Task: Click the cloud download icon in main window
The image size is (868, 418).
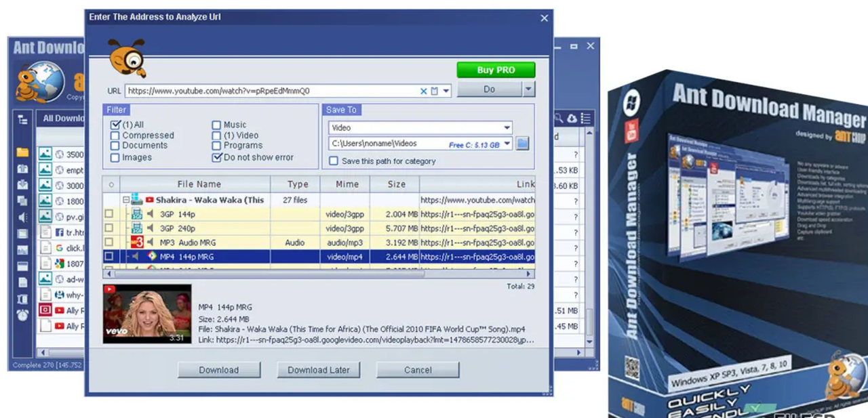Action: [572, 119]
